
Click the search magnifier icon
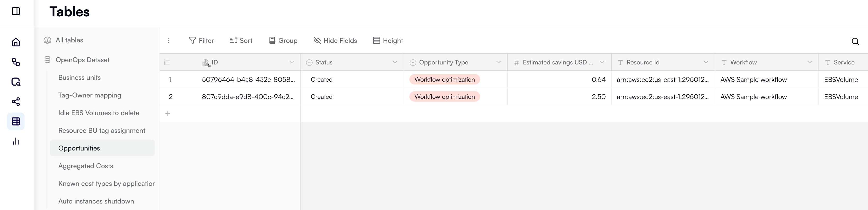point(855,41)
